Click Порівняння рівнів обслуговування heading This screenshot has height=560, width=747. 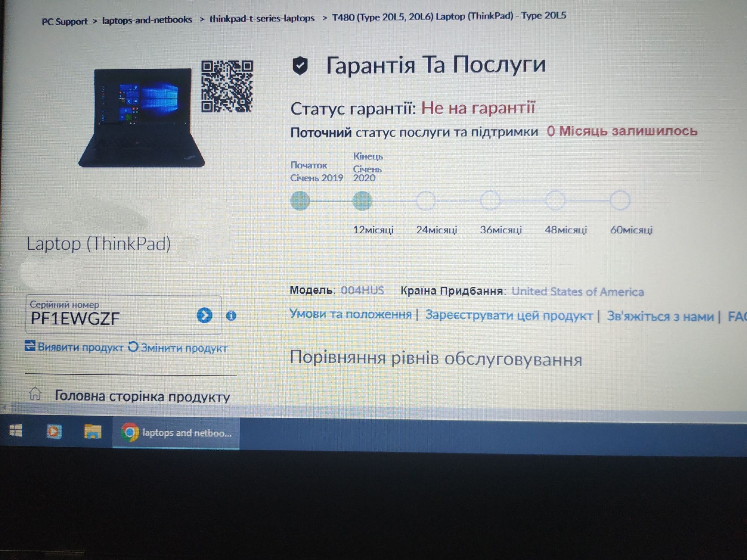[436, 358]
